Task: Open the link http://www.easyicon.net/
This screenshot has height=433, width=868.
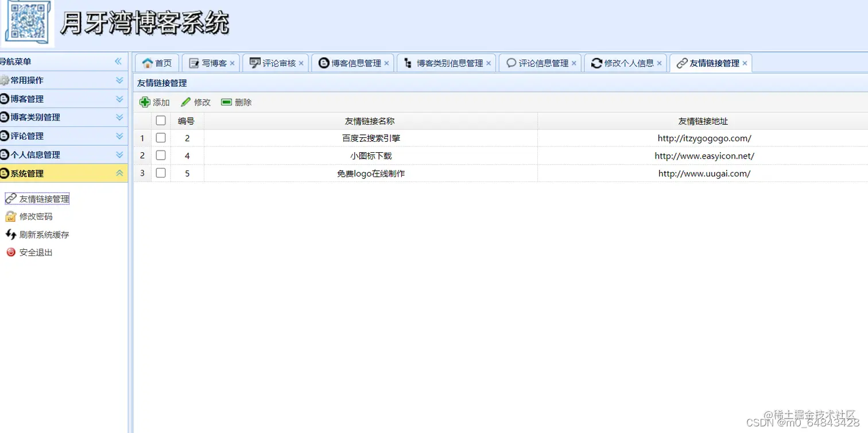Action: point(704,156)
